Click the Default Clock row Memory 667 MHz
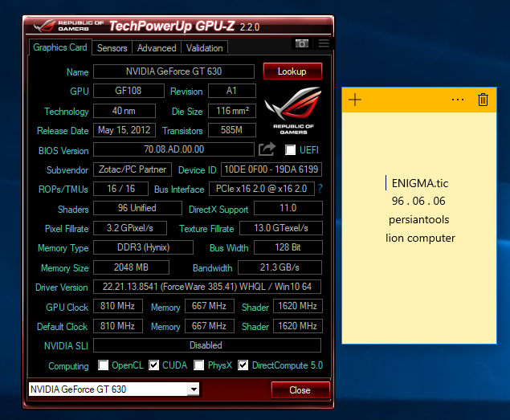The height and width of the screenshot is (420, 510). [x=209, y=326]
